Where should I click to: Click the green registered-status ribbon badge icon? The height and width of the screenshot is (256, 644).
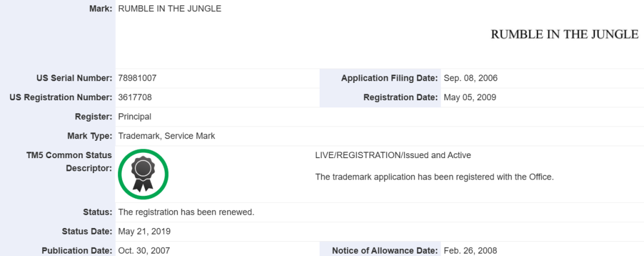coord(143,174)
